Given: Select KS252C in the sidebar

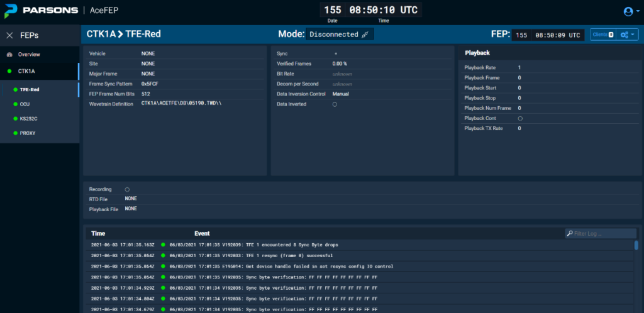Looking at the screenshot, I should 29,118.
